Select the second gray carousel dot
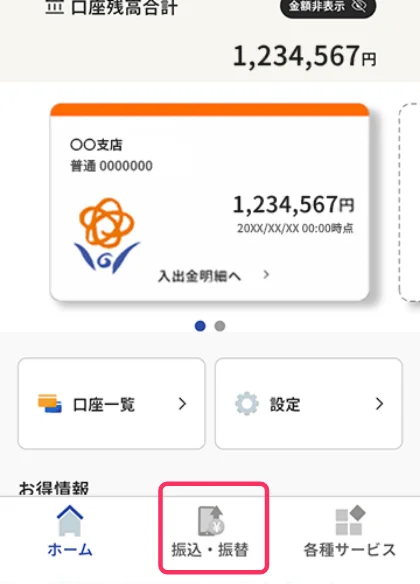This screenshot has width=420, height=584. (x=220, y=326)
